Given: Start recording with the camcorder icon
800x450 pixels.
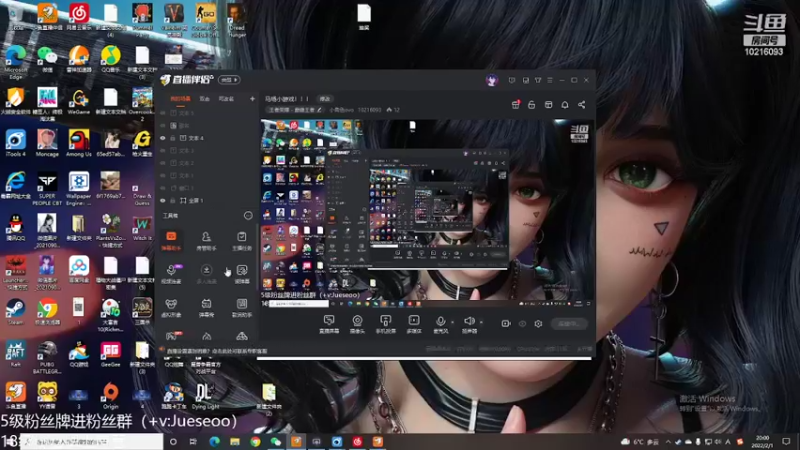Looking at the screenshot, I should point(506,323).
